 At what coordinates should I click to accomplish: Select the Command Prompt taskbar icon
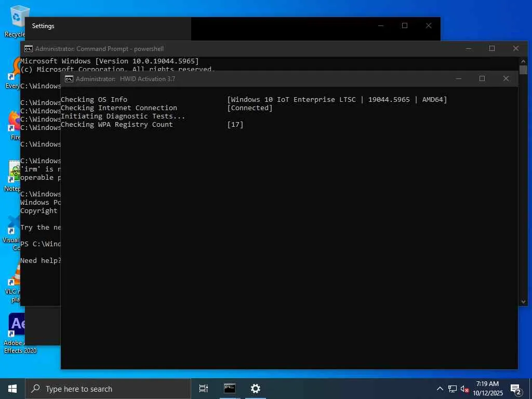(x=230, y=389)
